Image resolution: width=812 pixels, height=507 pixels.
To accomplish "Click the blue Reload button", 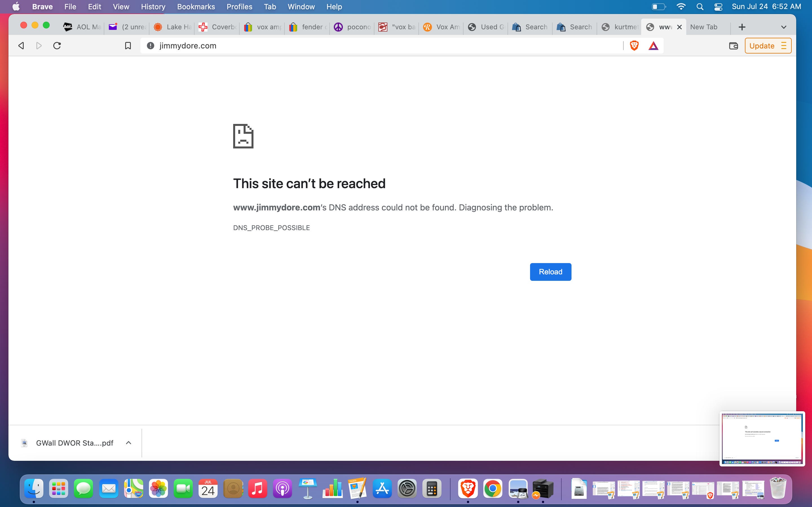I will 550,272.
